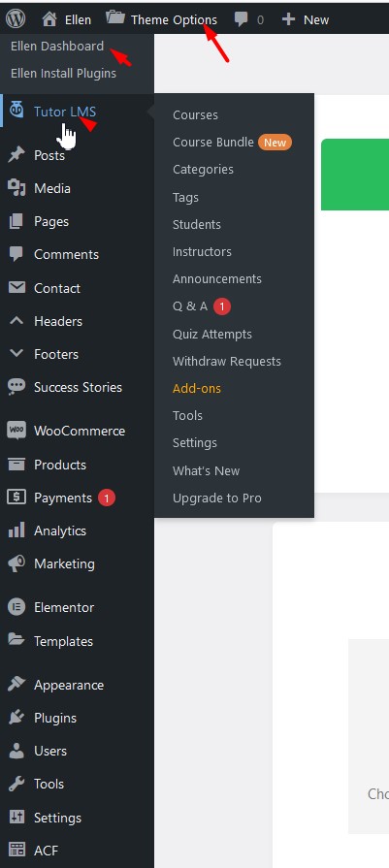Click the home icon beside Ellen
389x868 pixels.
click(49, 19)
